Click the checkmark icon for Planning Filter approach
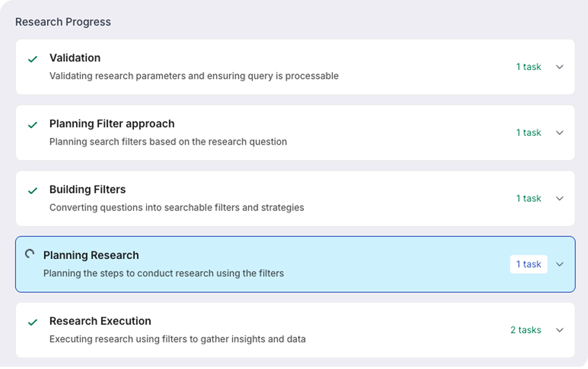The image size is (588, 369). tap(33, 125)
